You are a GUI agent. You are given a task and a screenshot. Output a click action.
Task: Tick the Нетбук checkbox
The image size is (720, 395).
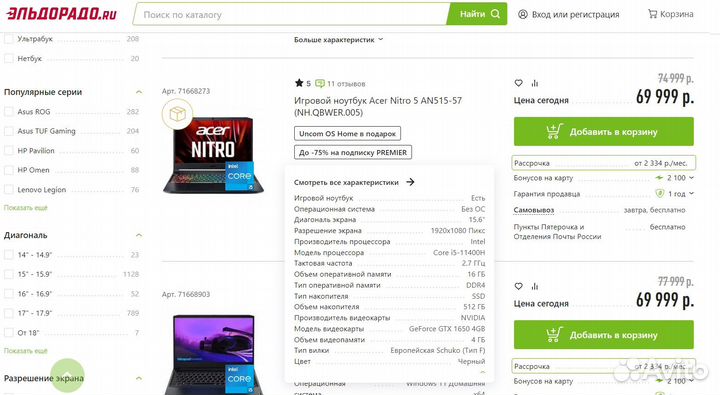pyautogui.click(x=8, y=58)
